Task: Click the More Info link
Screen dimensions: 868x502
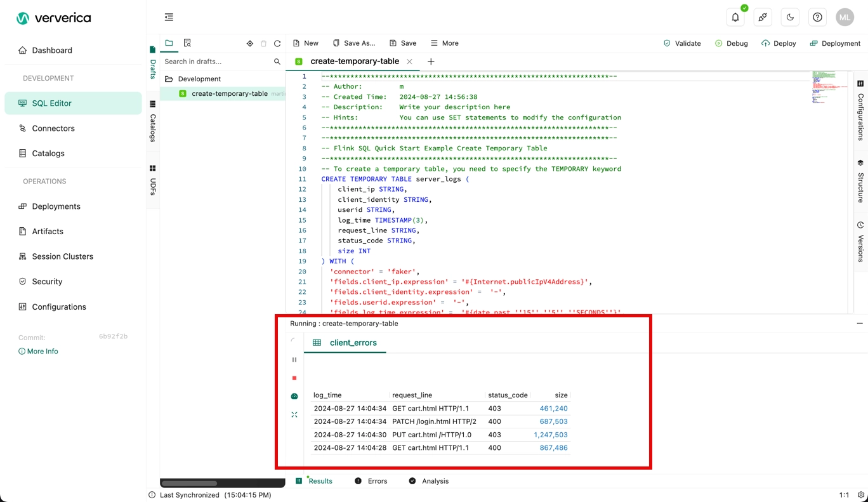Action: (38, 351)
